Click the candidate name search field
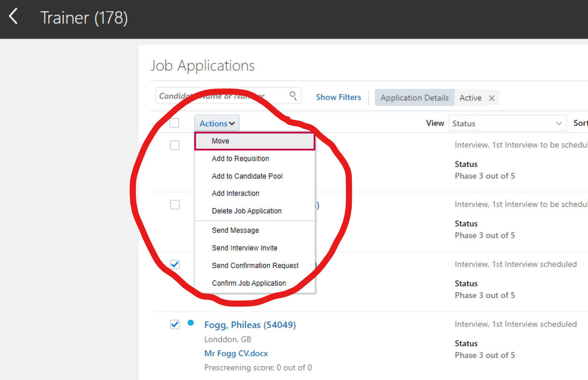This screenshot has height=380, width=588. click(222, 96)
